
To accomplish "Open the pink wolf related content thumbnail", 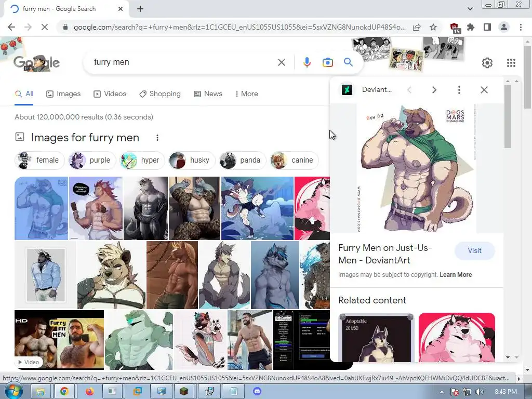I will pyautogui.click(x=457, y=337).
